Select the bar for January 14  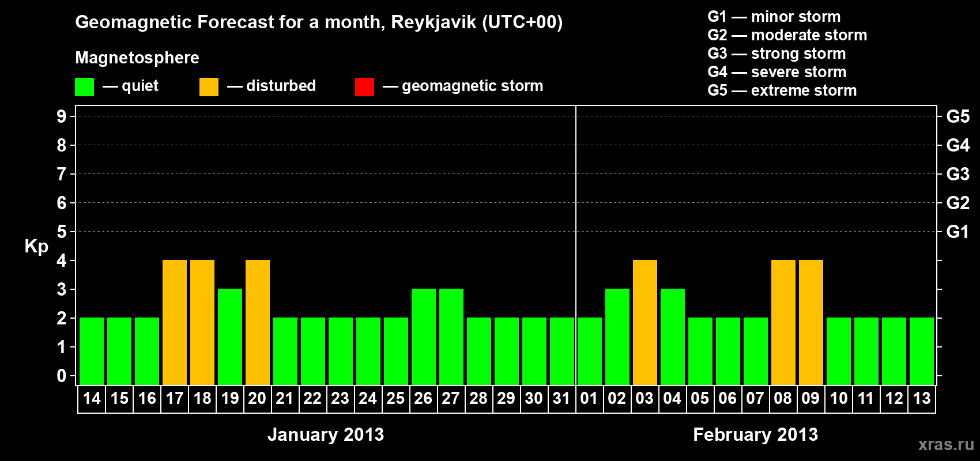[x=92, y=351]
